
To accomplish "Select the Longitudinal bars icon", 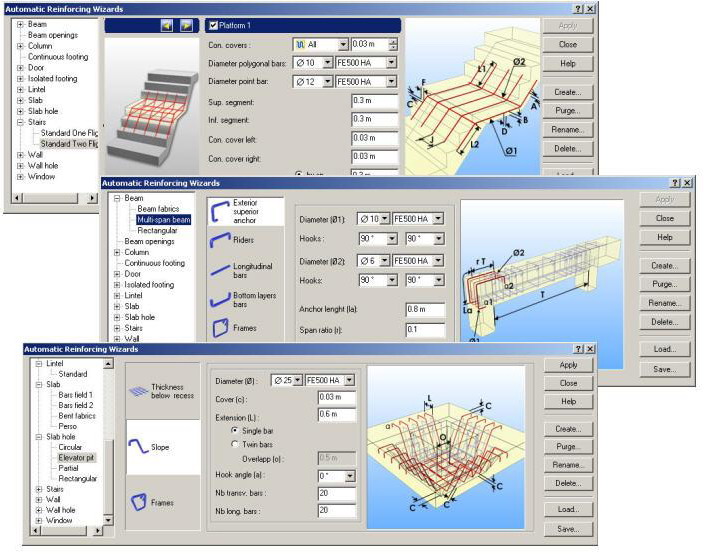I will tap(220, 270).
